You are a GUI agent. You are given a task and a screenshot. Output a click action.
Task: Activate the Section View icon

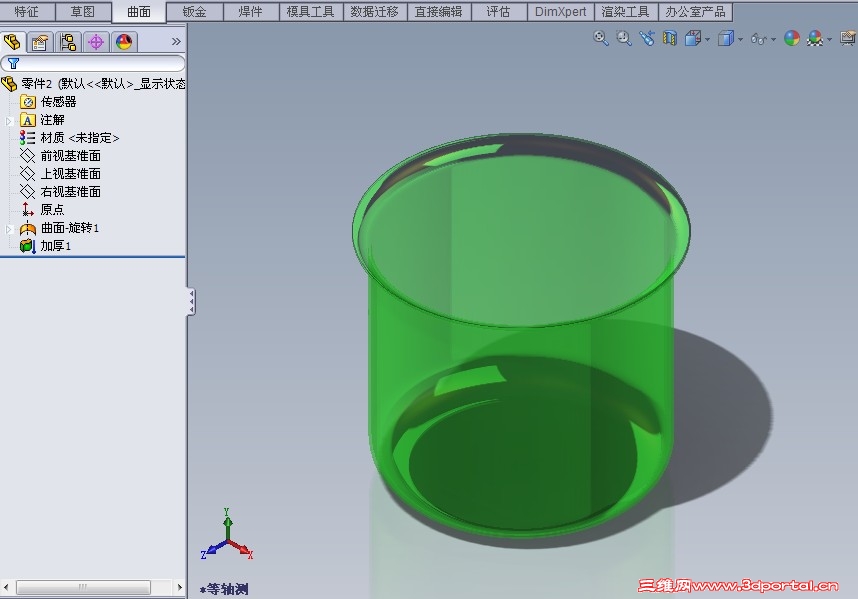click(x=670, y=38)
